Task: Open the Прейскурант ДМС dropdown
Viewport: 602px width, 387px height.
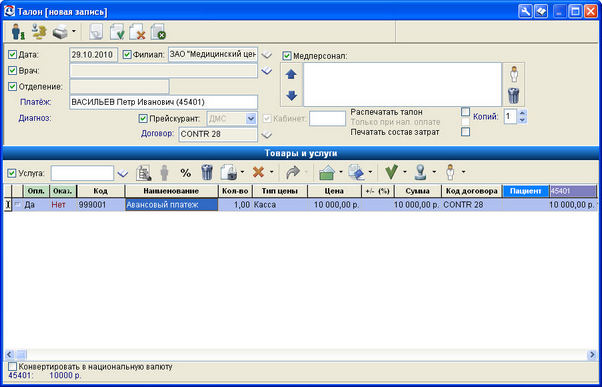Action: click(251, 119)
